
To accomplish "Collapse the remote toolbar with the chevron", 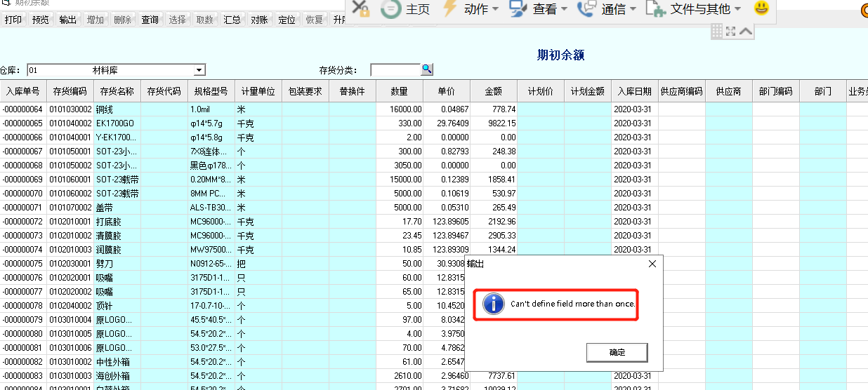I will 746,31.
